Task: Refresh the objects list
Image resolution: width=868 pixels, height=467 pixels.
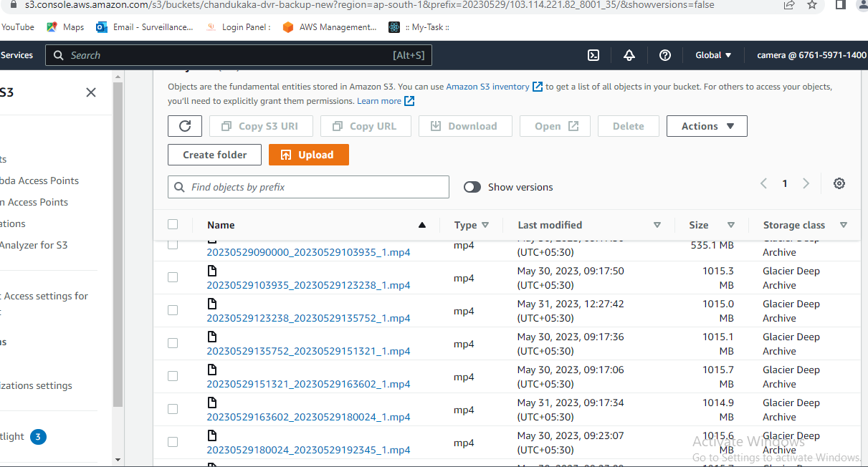Action: tap(185, 126)
